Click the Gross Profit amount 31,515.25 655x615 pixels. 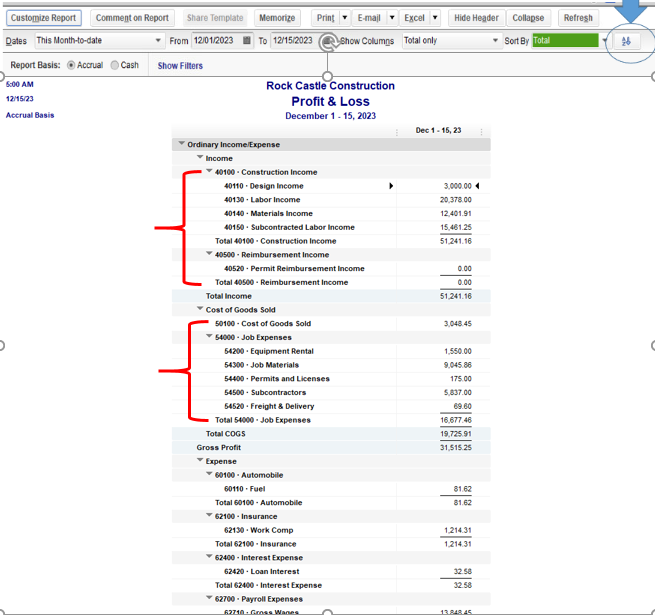pos(455,448)
